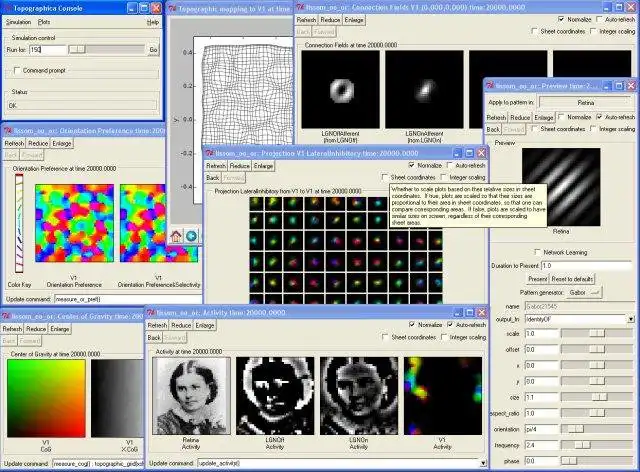Screen dimensions: 640x472
Task: Click the Orientation Preference color key
Action: [x=20, y=222]
